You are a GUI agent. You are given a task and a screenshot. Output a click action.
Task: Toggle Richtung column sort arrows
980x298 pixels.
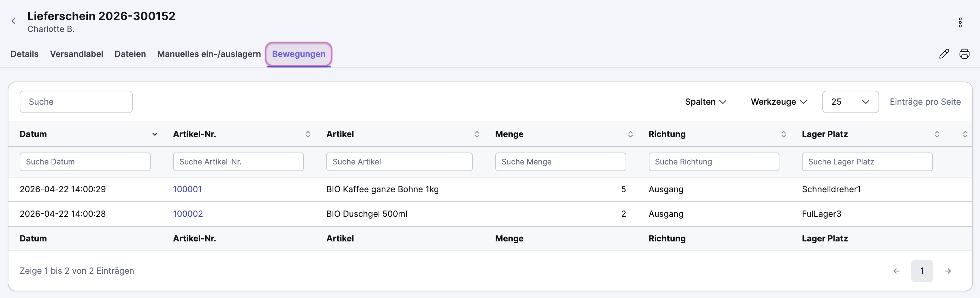pyautogui.click(x=783, y=134)
